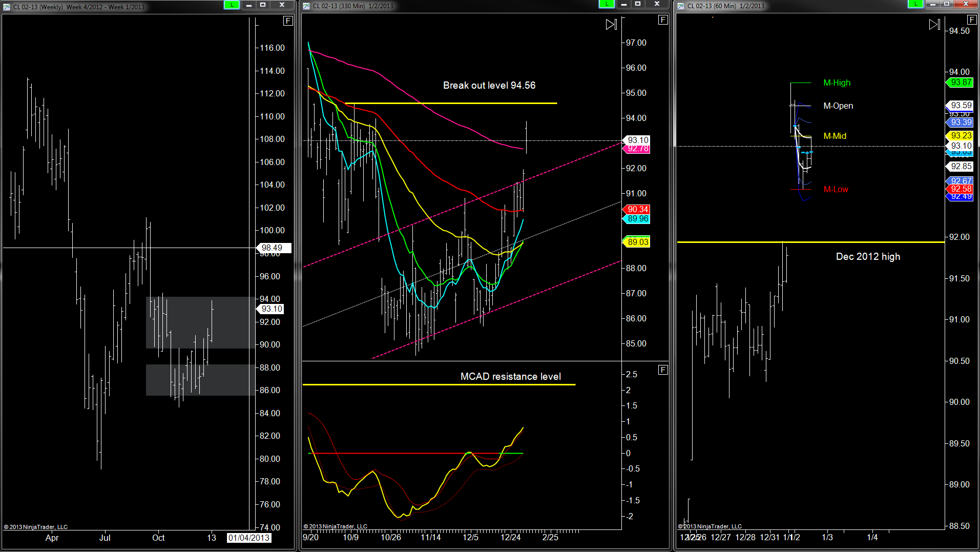This screenshot has width=980, height=552.
Task: Select the yellow breakout line at 94.56
Action: click(x=451, y=104)
